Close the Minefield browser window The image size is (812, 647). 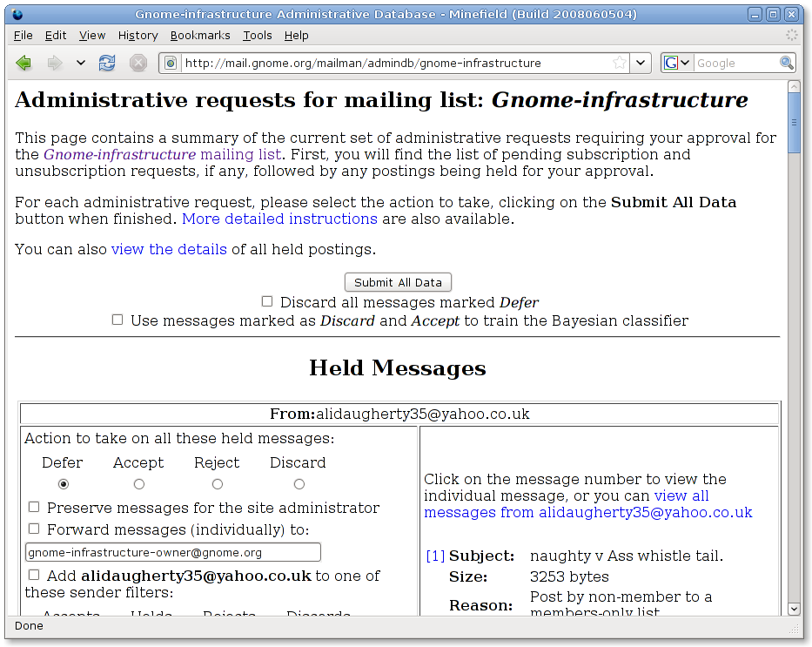(791, 15)
